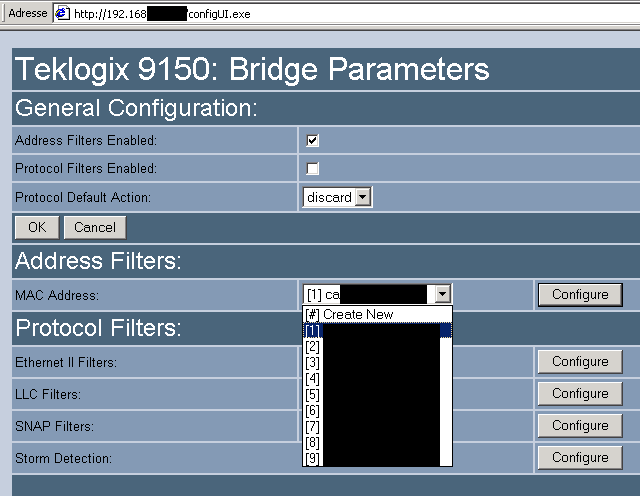Click the 'SNAP Filters:' label
This screenshot has height=496, width=640.
click(54, 426)
